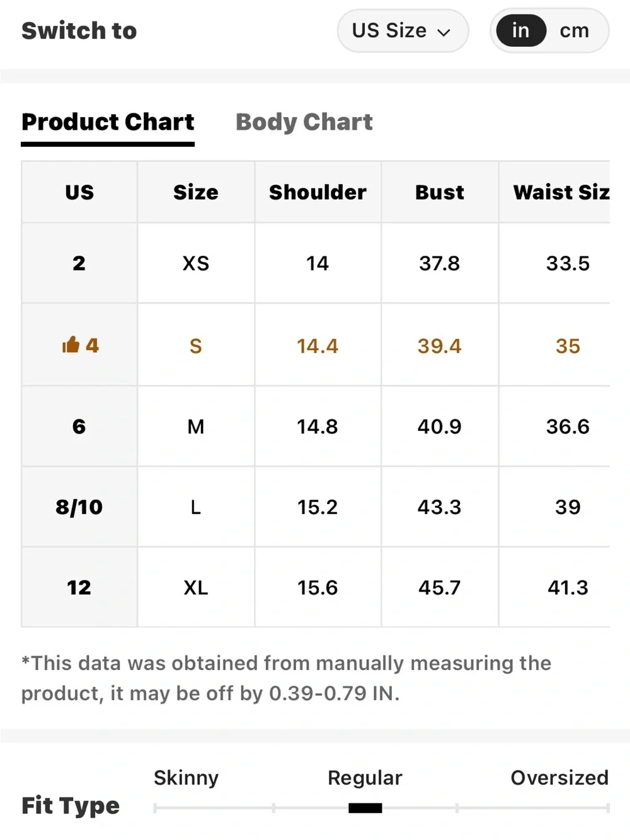Click the Waist Size column header
630x840 pixels.
(561, 192)
